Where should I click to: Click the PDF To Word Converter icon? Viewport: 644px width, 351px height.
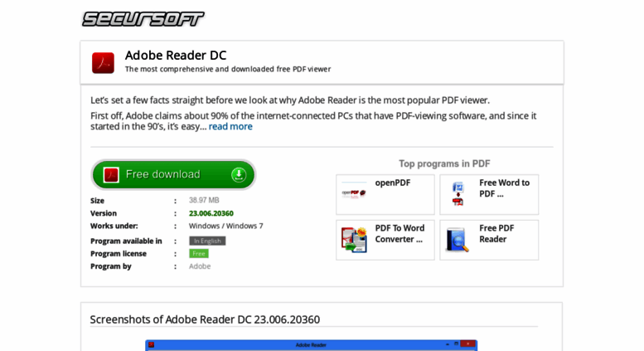coord(354,240)
